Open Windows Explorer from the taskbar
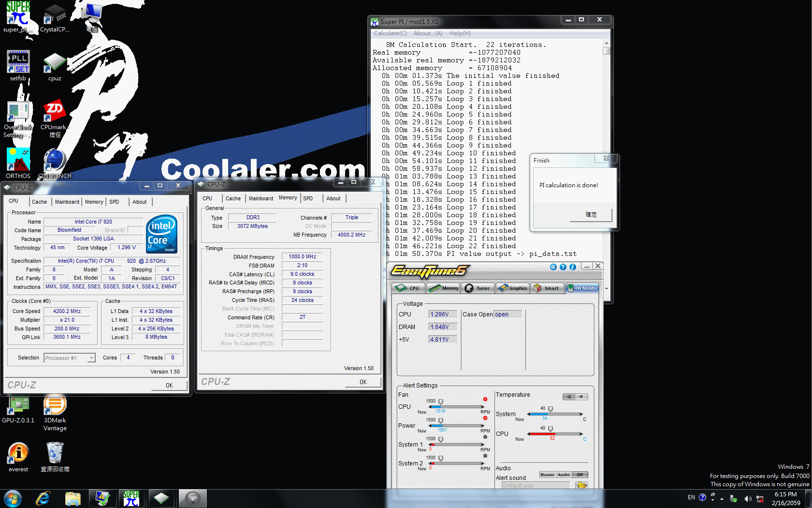This screenshot has height=508, width=812. click(x=73, y=498)
